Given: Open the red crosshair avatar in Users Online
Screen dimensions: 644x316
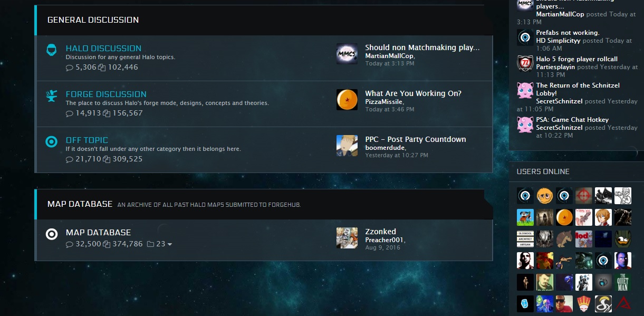Looking at the screenshot, I should 584,196.
